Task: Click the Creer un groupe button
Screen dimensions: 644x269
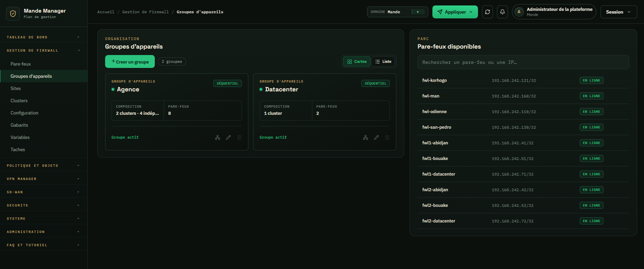Action: click(x=130, y=61)
